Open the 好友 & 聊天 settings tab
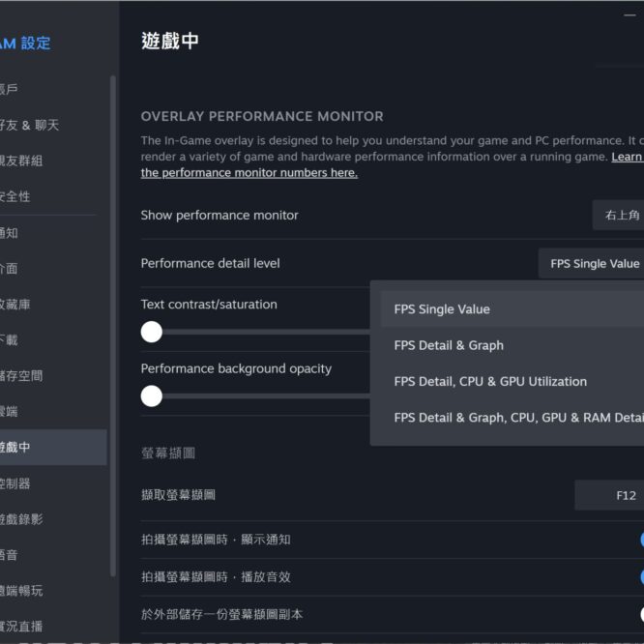This screenshot has height=644, width=644. pos(31,125)
